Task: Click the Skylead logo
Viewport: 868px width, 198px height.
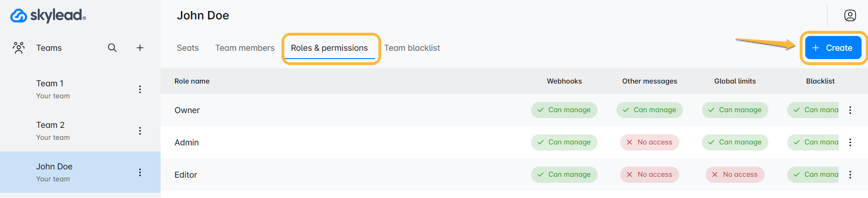Action: (x=48, y=16)
